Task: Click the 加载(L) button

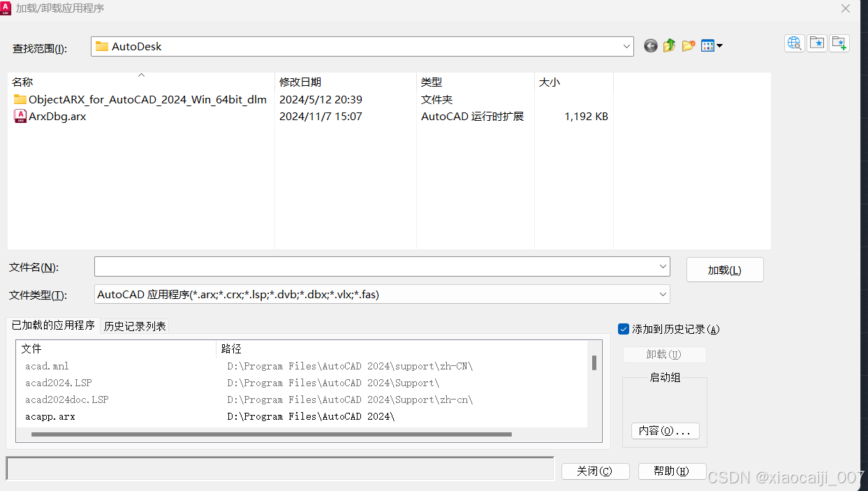Action: click(x=725, y=270)
